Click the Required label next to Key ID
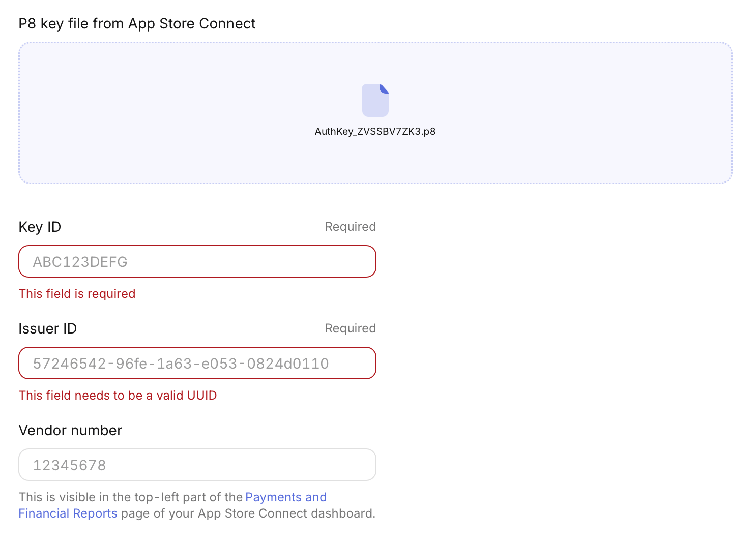 click(350, 227)
